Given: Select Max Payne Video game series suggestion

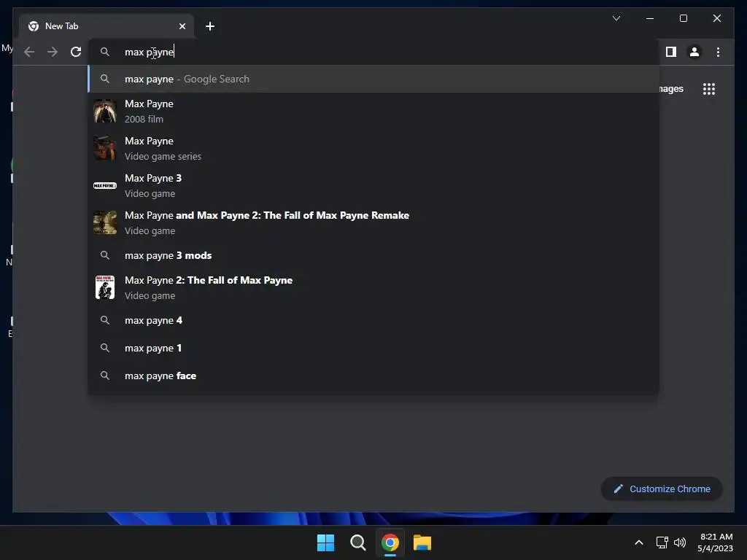Looking at the screenshot, I should [x=373, y=148].
